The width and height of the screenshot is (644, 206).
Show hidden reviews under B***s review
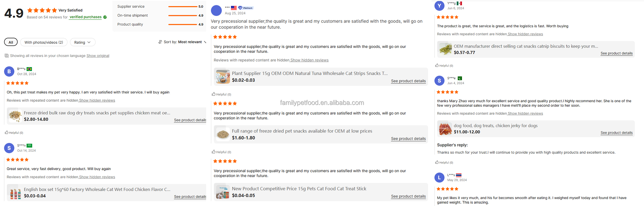coord(97,100)
